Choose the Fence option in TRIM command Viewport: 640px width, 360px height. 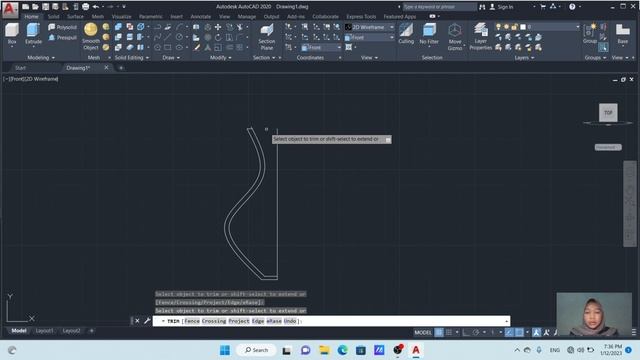pyautogui.click(x=192, y=321)
